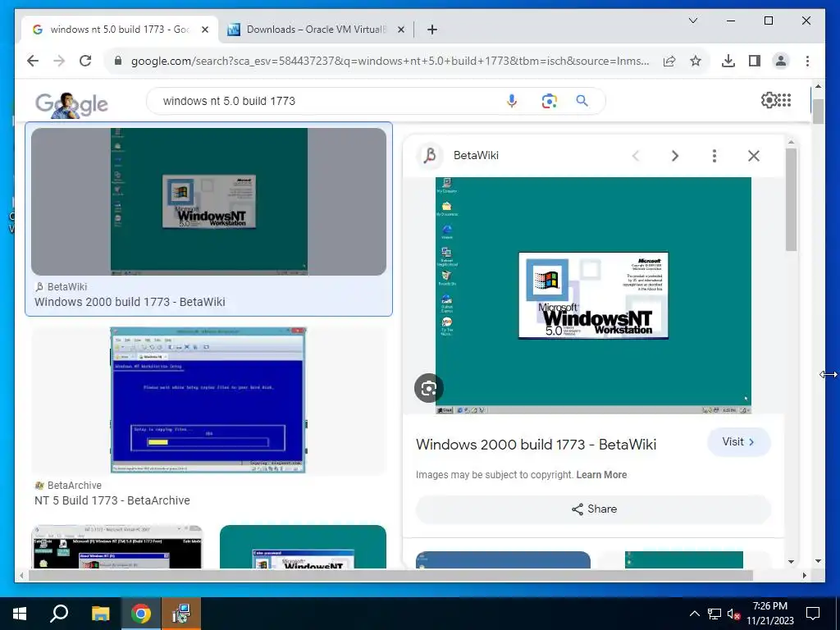Show previous image in preview panel
Viewport: 840px width, 630px height.
(x=636, y=156)
